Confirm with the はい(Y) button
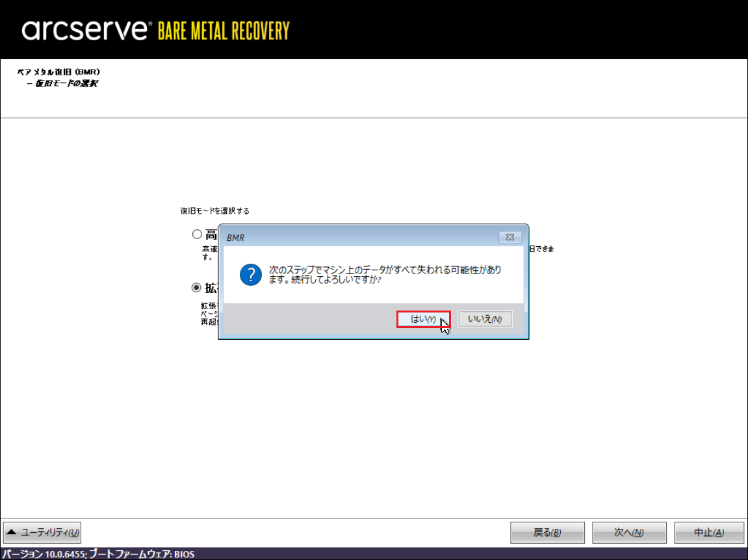This screenshot has height=560, width=748. point(423,319)
